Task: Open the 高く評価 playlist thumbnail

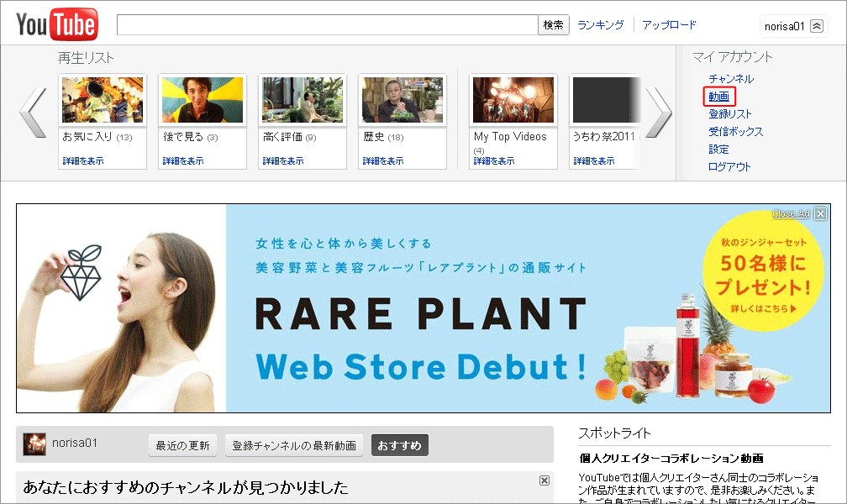Action: 302,100
